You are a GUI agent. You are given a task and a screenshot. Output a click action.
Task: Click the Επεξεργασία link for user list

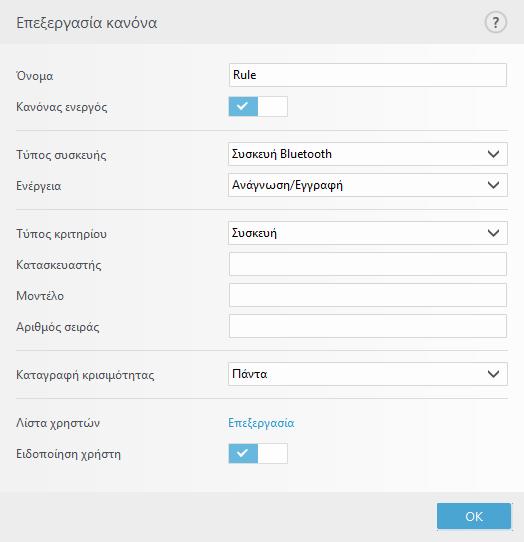(261, 423)
